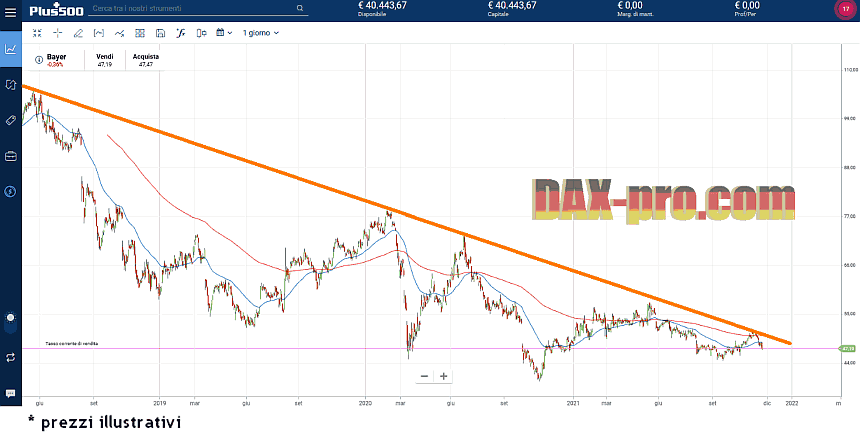This screenshot has height=432, width=860.
Task: Open the fx indicators menu
Action: (180, 33)
